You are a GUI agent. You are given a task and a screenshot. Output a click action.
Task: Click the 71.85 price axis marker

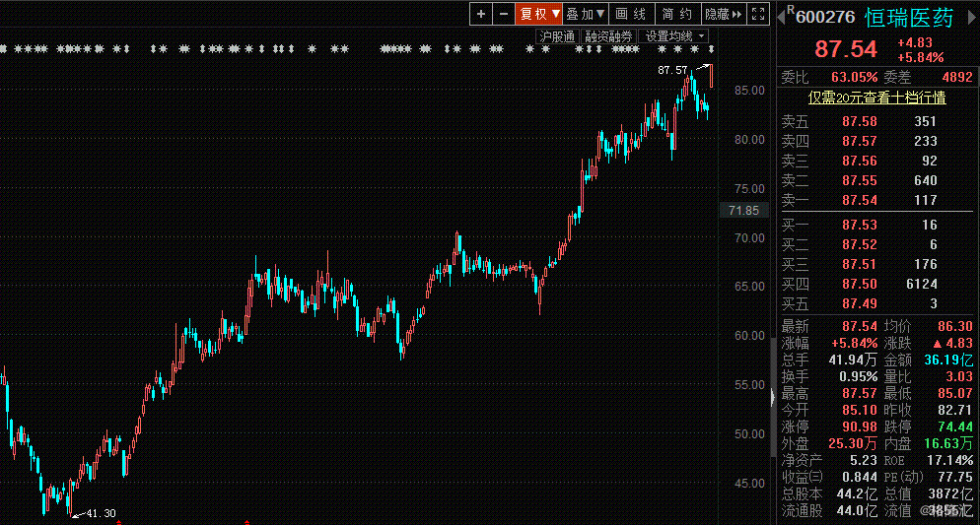point(742,211)
